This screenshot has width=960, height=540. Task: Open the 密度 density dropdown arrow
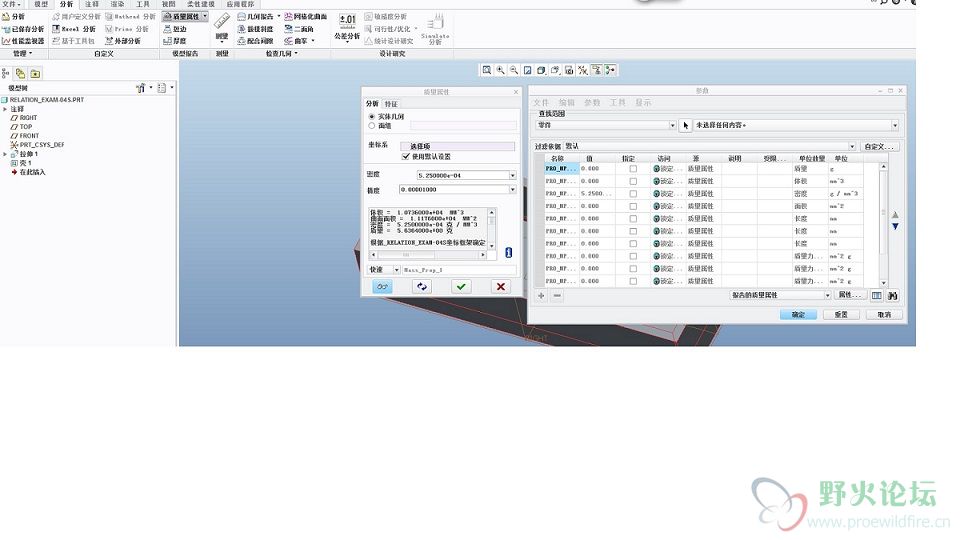[512, 176]
